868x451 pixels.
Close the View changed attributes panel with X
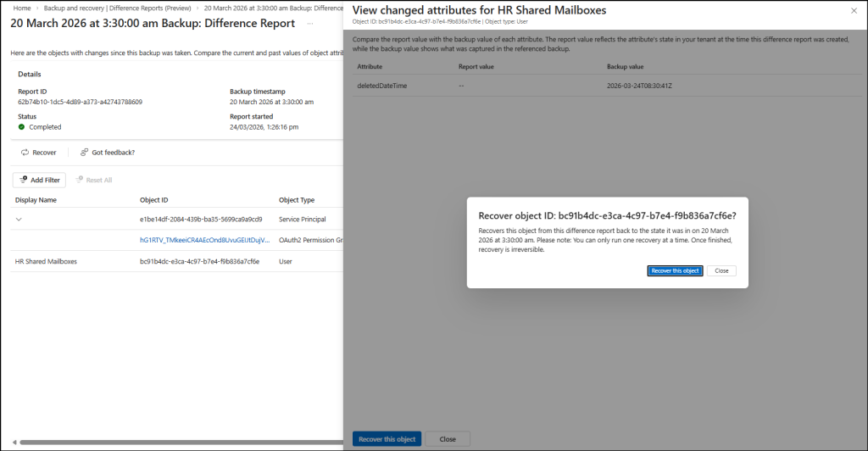tap(854, 10)
